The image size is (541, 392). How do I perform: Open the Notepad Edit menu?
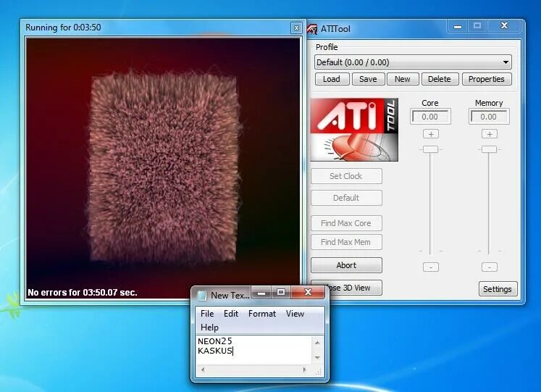point(231,314)
